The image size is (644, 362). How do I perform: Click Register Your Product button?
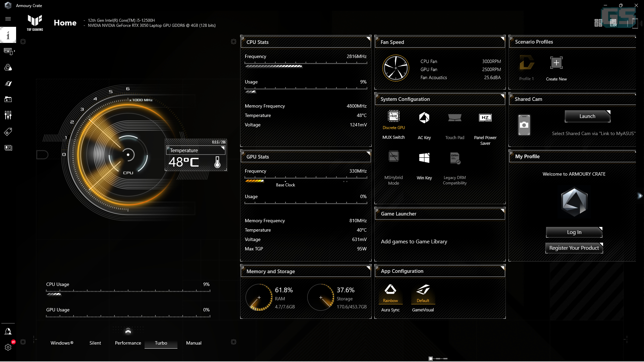pos(574,248)
